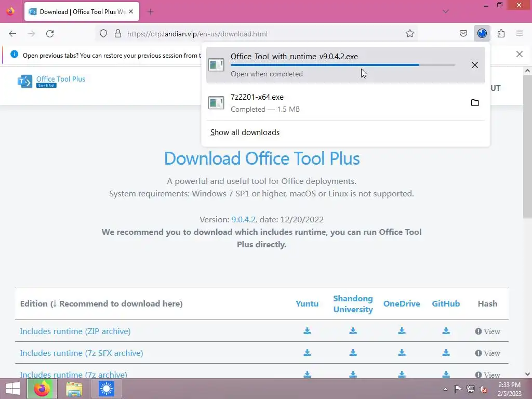This screenshot has height=399, width=532.
Task: Open File Explorer from the taskbar
Action: (74, 389)
